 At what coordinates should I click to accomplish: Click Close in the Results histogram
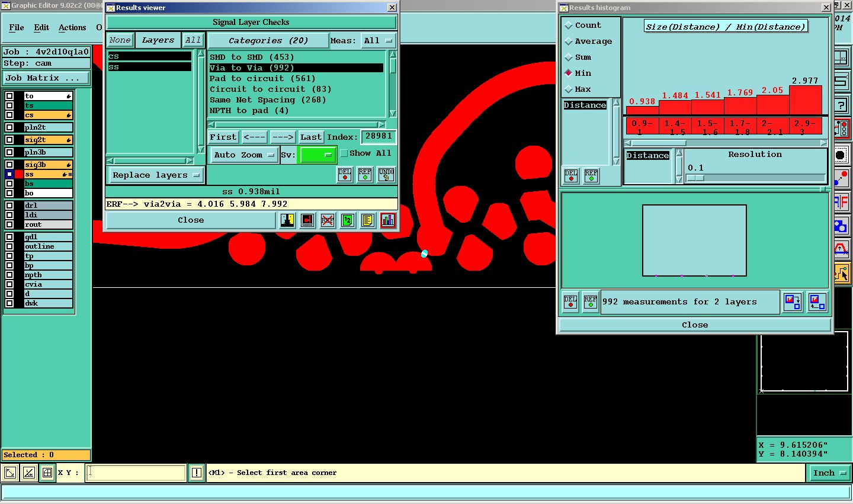[695, 325]
